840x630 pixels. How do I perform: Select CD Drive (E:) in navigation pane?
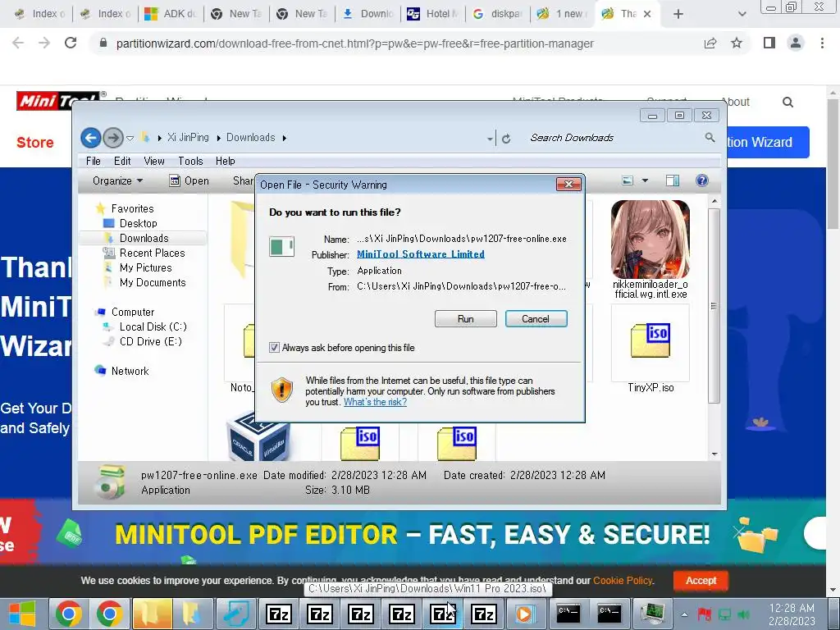(151, 341)
